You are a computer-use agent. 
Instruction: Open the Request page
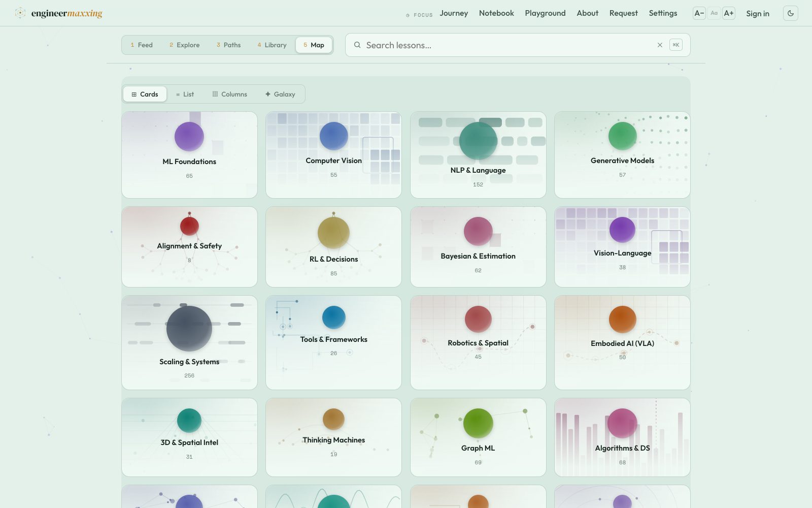pyautogui.click(x=623, y=13)
